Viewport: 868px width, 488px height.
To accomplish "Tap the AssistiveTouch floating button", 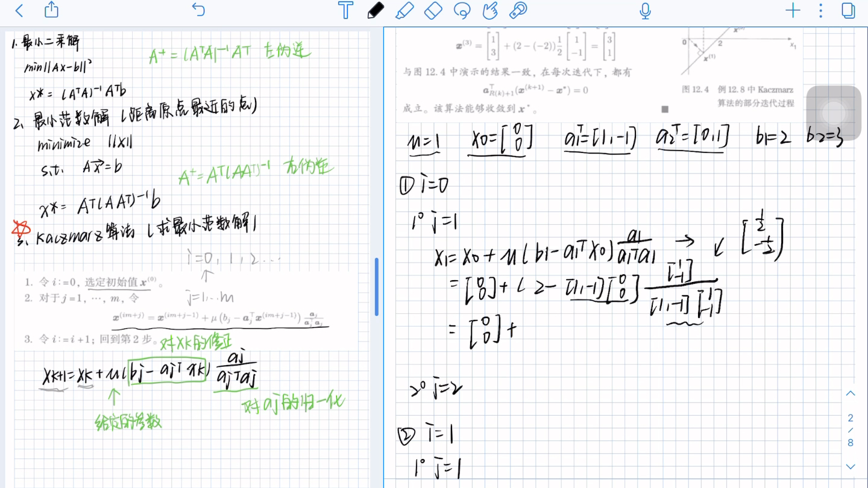I will click(x=834, y=113).
